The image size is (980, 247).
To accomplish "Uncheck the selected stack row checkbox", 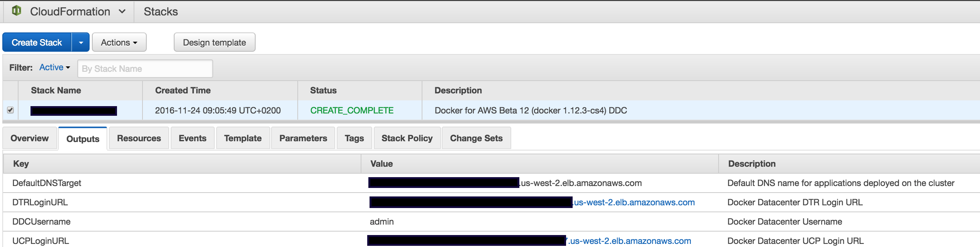I will (10, 110).
